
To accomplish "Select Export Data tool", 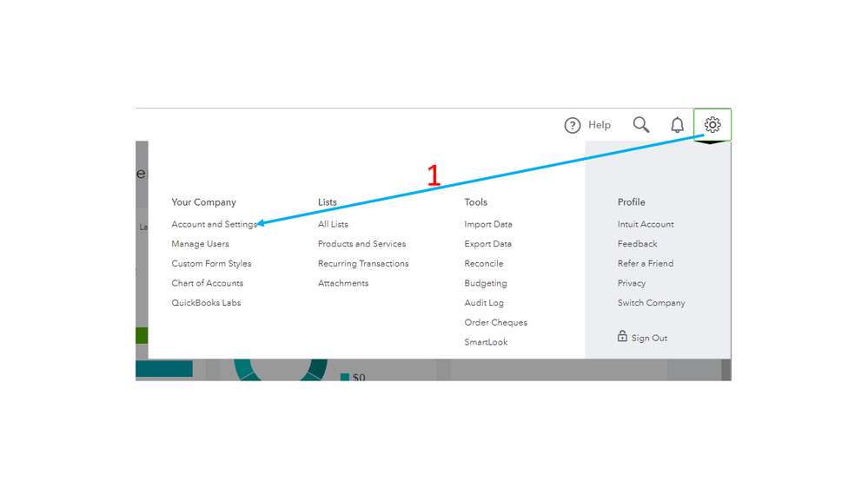I will (x=487, y=243).
